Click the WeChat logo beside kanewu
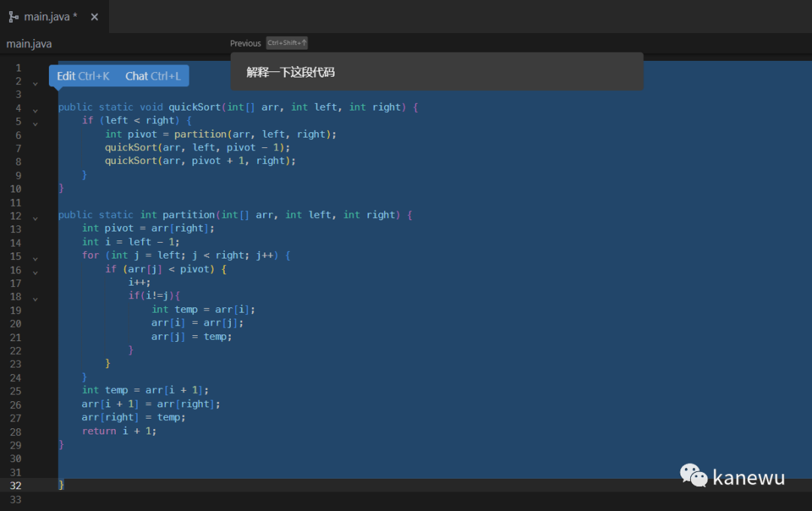Viewport: 812px width, 511px height. 693,475
